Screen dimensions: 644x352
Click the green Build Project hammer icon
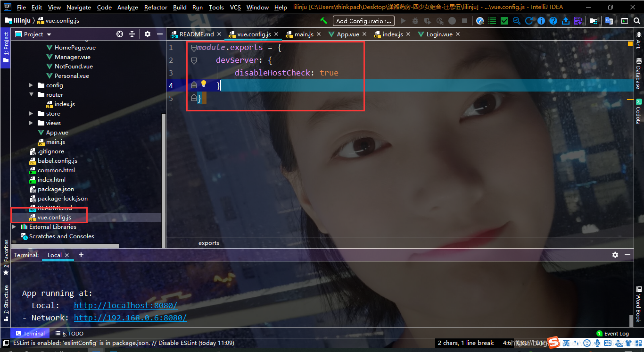323,21
